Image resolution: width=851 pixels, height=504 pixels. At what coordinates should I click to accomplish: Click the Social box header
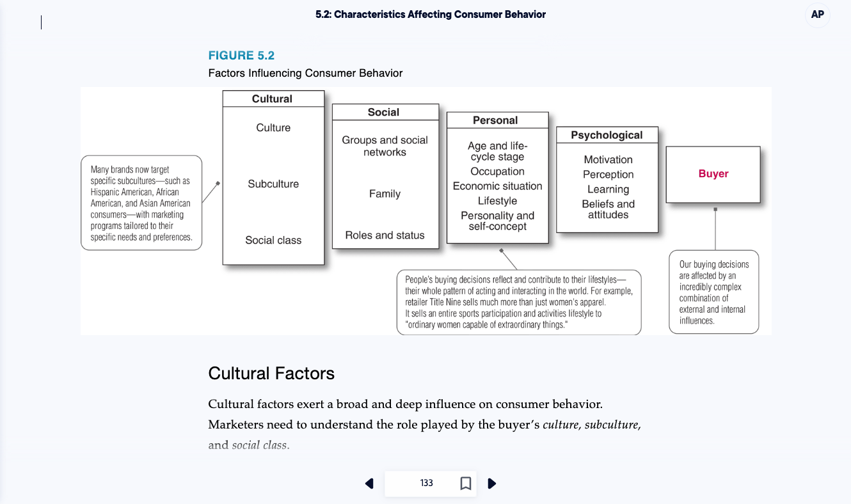point(384,112)
